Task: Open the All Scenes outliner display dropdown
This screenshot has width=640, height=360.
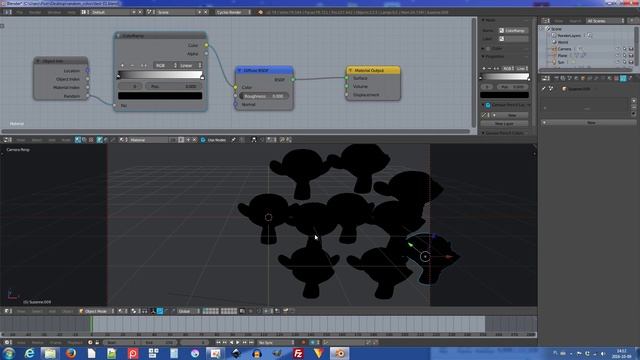Action: click(x=605, y=20)
